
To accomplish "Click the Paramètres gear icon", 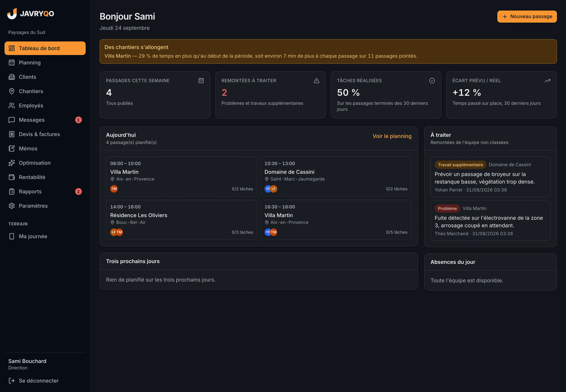I will [x=12, y=206].
